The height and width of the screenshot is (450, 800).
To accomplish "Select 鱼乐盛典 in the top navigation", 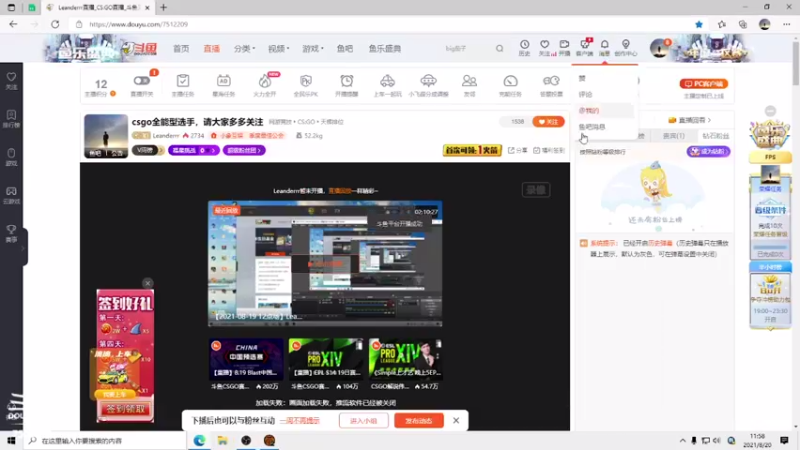I will pyautogui.click(x=385, y=48).
